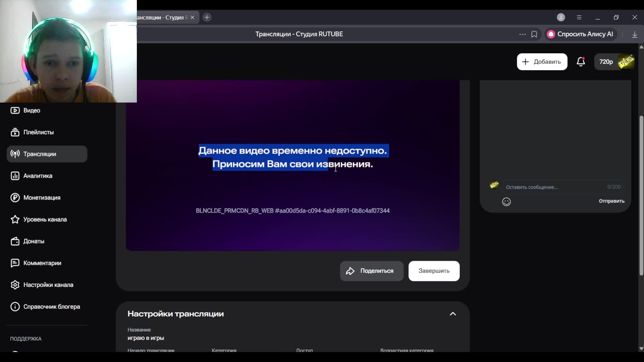This screenshot has width=644, height=362.
Task: Open the 720p channel profile avatar
Action: coord(626,62)
